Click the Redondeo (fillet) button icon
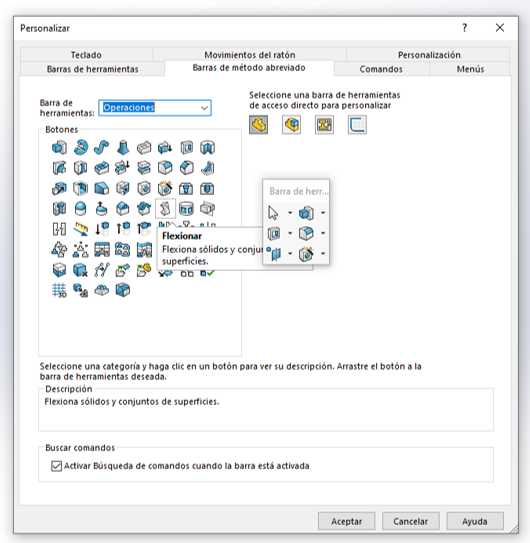This screenshot has width=530, height=543. 165,168
